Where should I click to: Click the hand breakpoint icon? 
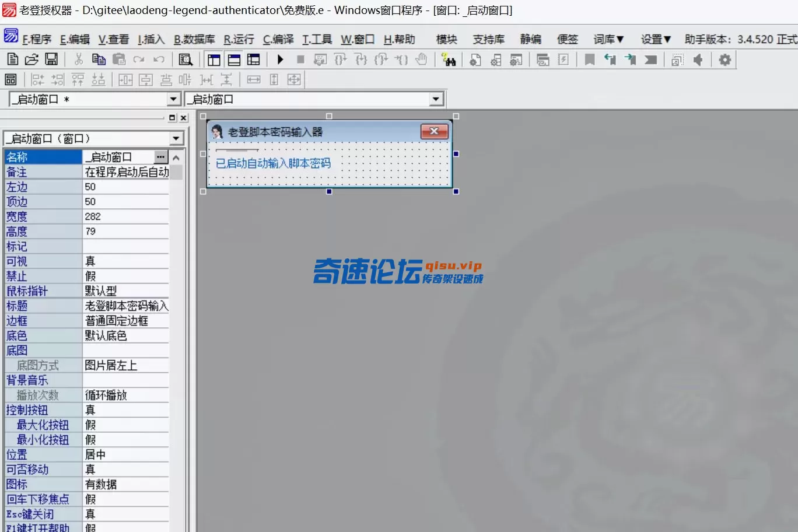pos(421,60)
